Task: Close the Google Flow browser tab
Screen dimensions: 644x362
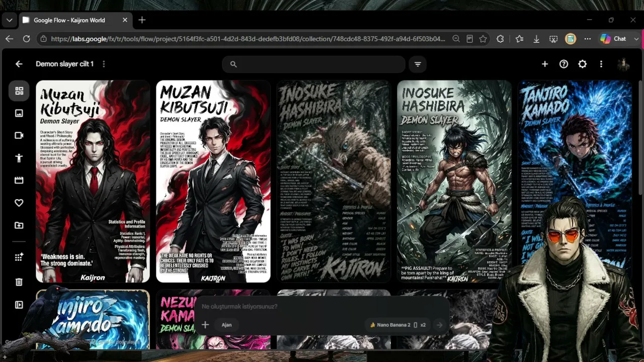Action: [x=125, y=20]
